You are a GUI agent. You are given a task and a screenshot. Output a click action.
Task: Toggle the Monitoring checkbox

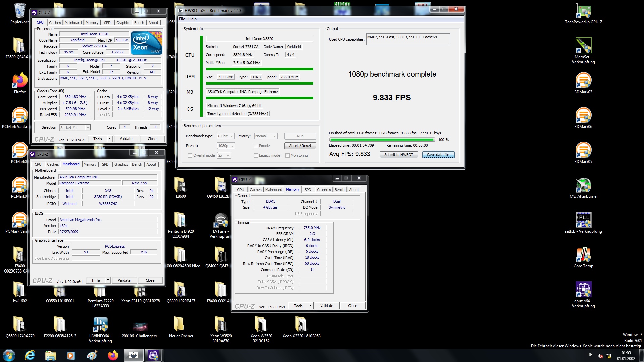click(x=288, y=156)
